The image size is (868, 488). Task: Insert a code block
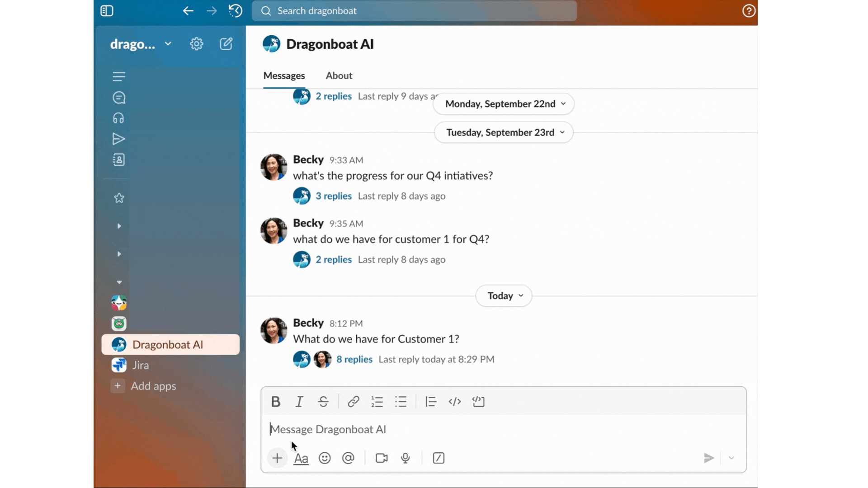[478, 401]
